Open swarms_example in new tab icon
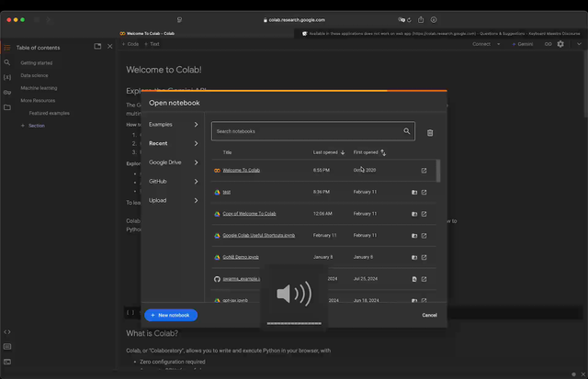Viewport: 588px width, 379px height. [424, 279]
